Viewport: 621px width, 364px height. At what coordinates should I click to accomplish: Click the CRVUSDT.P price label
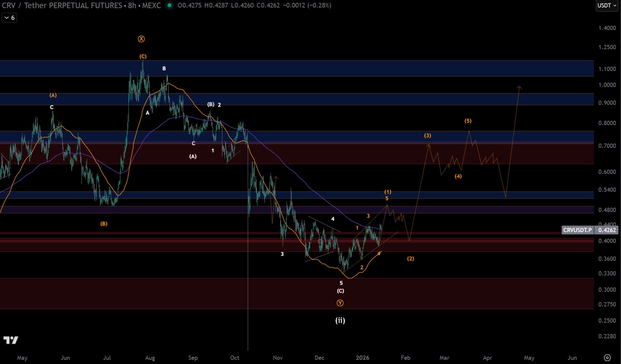coord(577,230)
